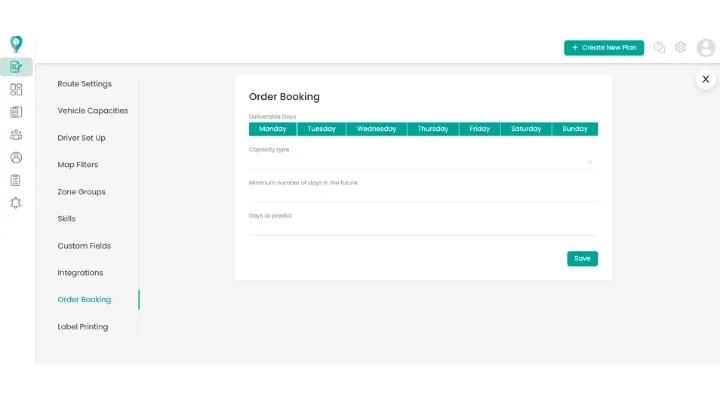Toggle Saturday as a deliverable day

point(525,129)
